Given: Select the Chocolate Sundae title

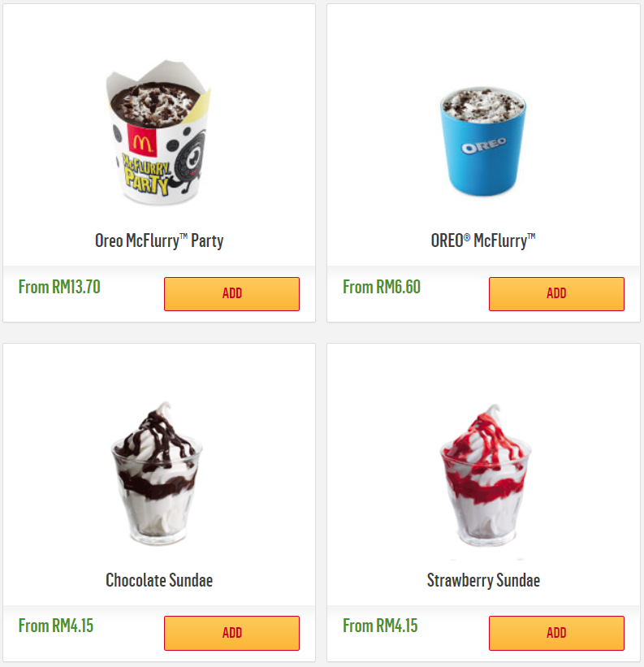Looking at the screenshot, I should tap(159, 580).
